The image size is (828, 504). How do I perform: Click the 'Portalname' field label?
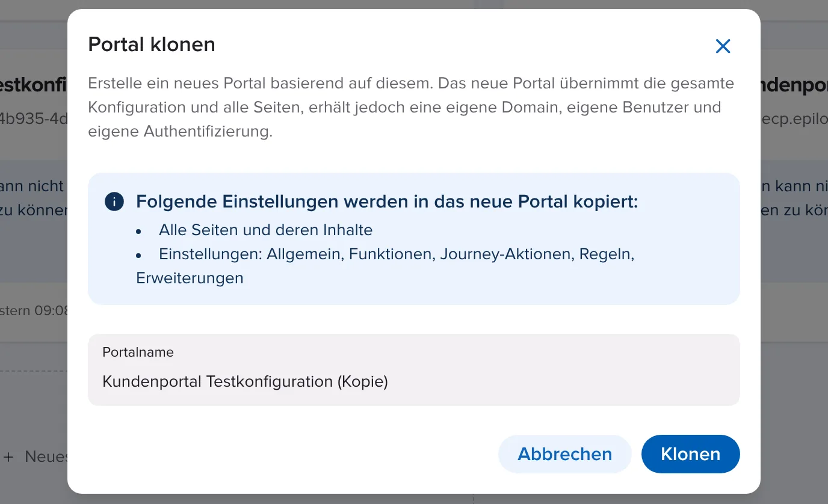point(138,352)
